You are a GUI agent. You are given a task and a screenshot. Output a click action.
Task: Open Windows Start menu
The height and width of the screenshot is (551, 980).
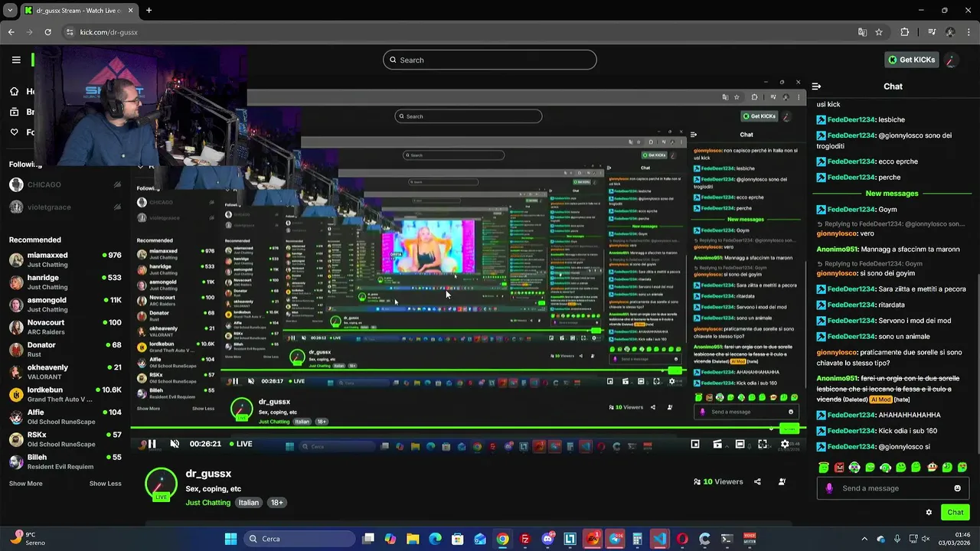[230, 539]
